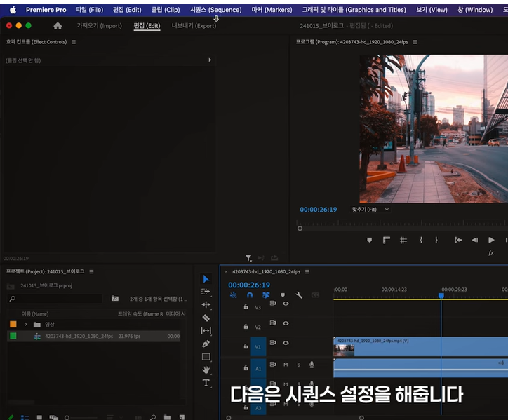Open timeline sequence panel menu
This screenshot has height=420, width=508.
(307, 271)
